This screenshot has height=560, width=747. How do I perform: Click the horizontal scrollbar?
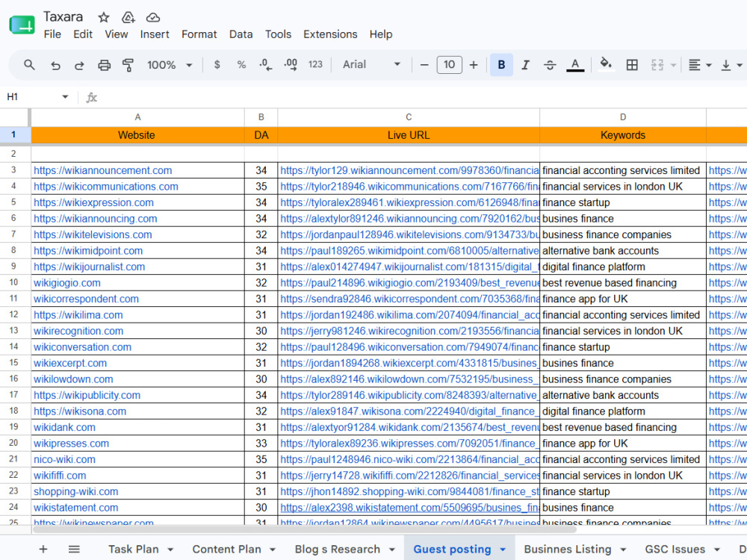[305, 529]
